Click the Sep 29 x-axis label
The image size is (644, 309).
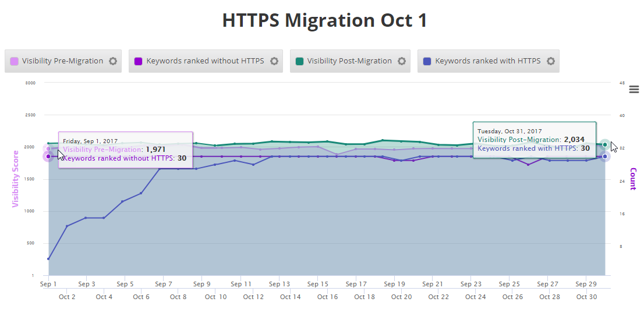point(586,284)
